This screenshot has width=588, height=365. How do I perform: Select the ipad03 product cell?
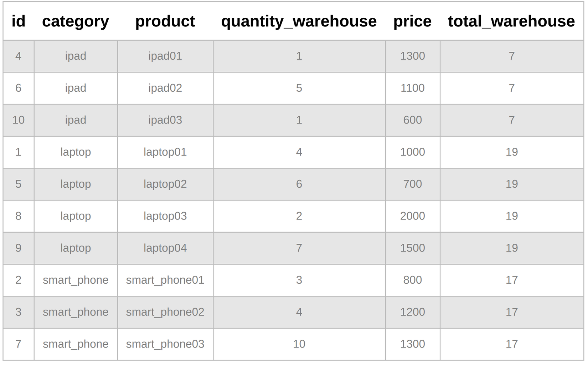[x=165, y=120]
